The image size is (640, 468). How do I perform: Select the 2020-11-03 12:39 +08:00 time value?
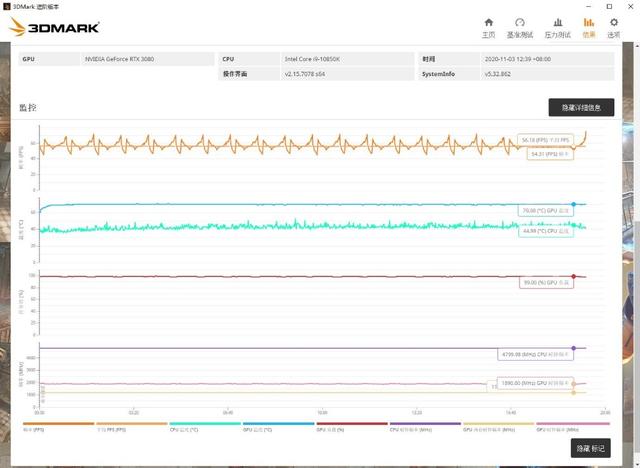click(518, 59)
